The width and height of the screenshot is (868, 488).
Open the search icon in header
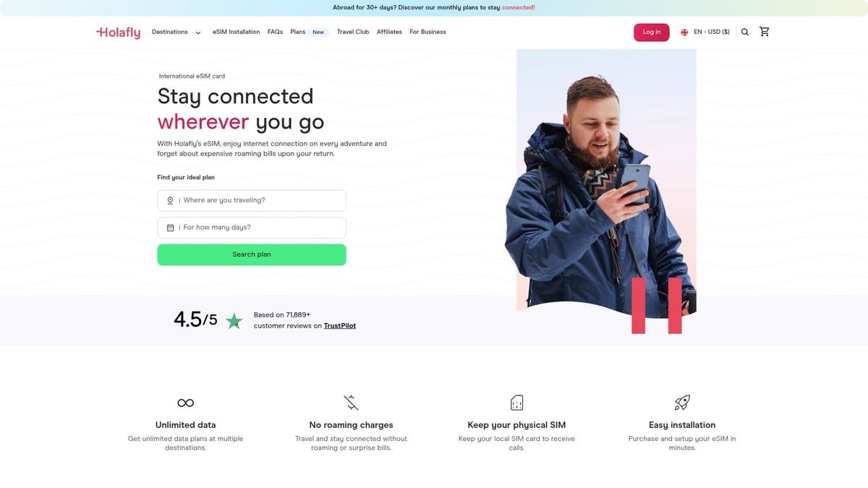(745, 32)
